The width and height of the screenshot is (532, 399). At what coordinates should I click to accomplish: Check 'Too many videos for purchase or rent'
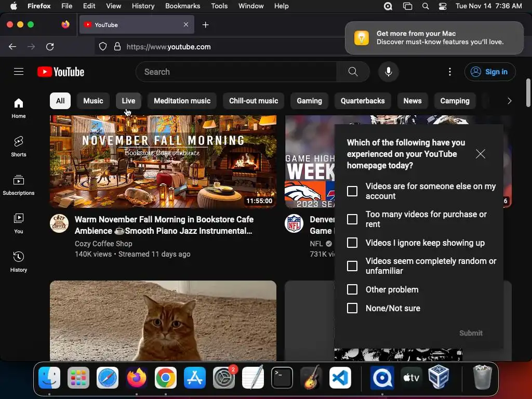tap(352, 219)
